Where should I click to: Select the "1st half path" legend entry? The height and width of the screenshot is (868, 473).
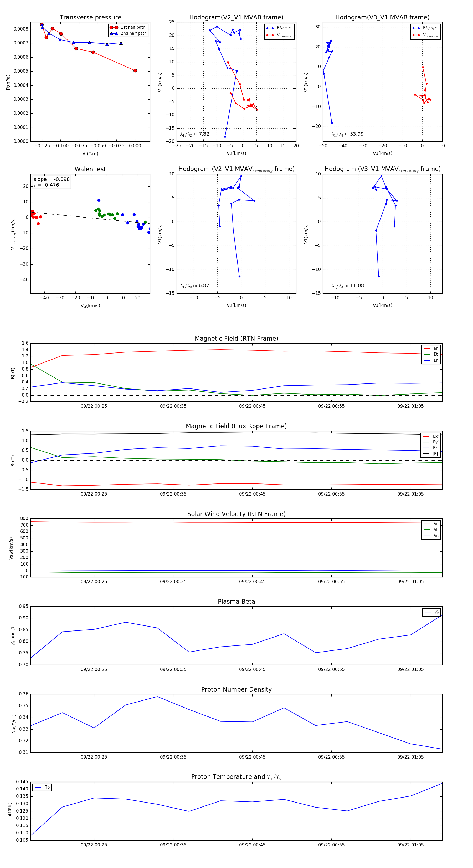coord(128,27)
